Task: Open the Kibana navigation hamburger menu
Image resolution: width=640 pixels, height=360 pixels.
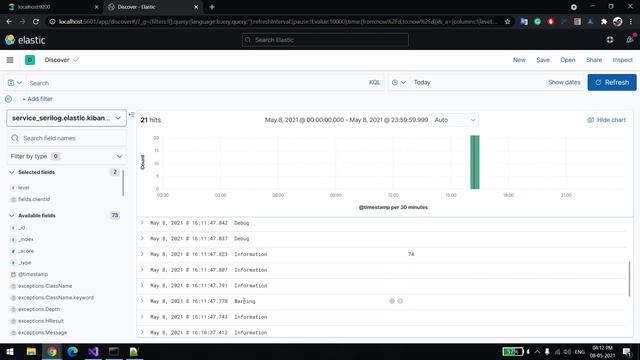Action: 10,60
